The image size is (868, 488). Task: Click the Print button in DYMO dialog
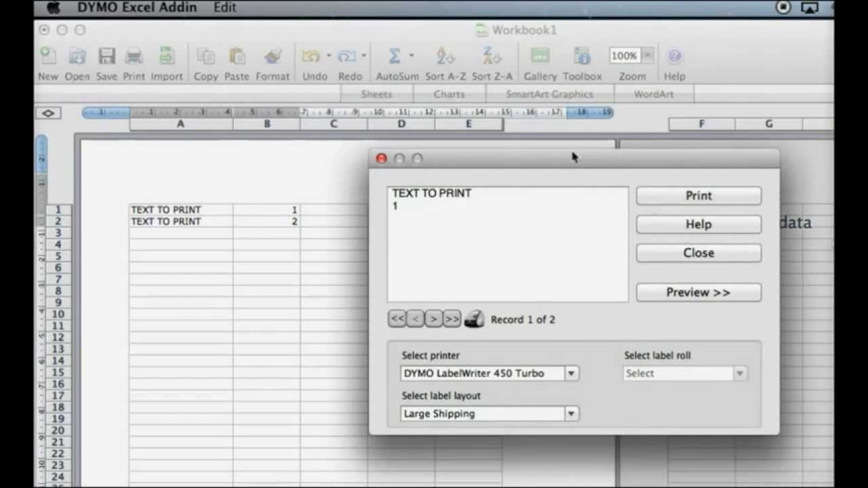pos(698,196)
